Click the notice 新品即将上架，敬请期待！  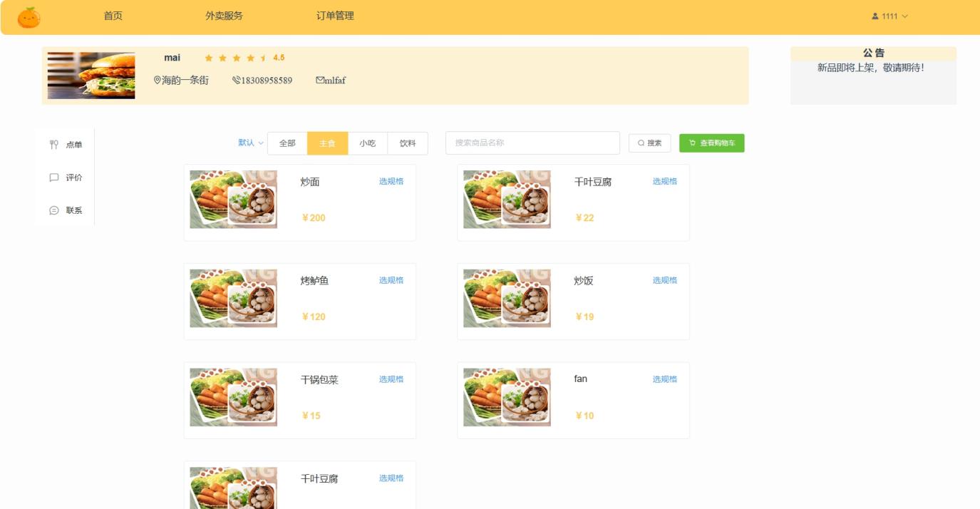pyautogui.click(x=871, y=68)
